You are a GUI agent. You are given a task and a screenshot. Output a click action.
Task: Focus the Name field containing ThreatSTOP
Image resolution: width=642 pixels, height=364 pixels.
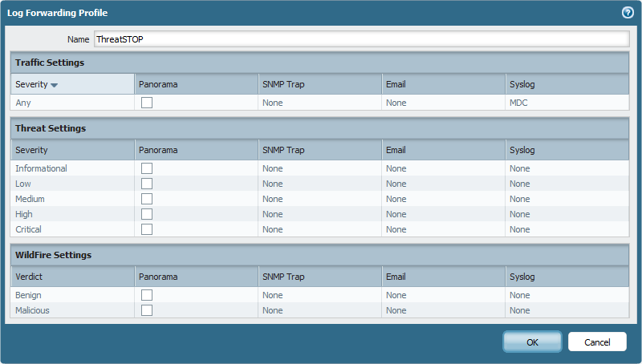[362, 39]
